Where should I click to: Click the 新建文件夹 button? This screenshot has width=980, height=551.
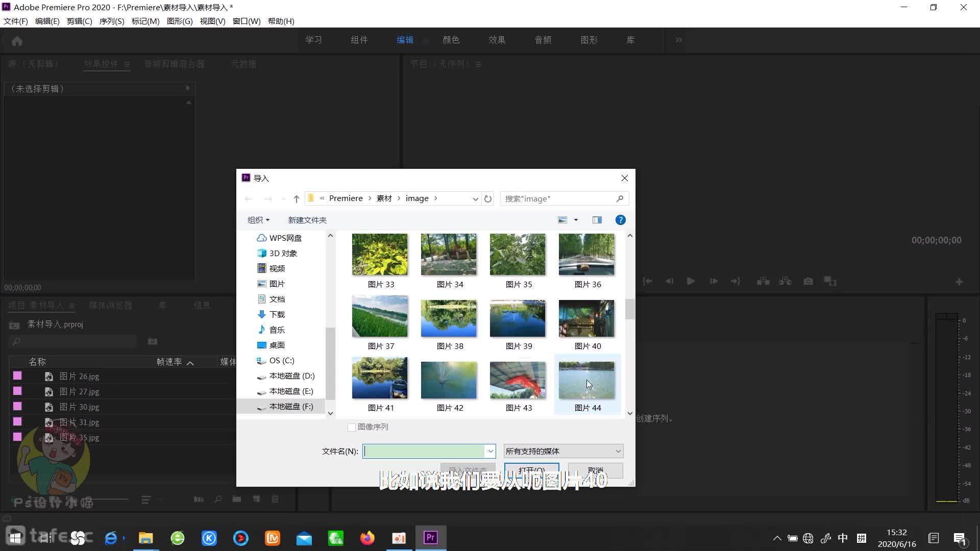click(x=307, y=220)
